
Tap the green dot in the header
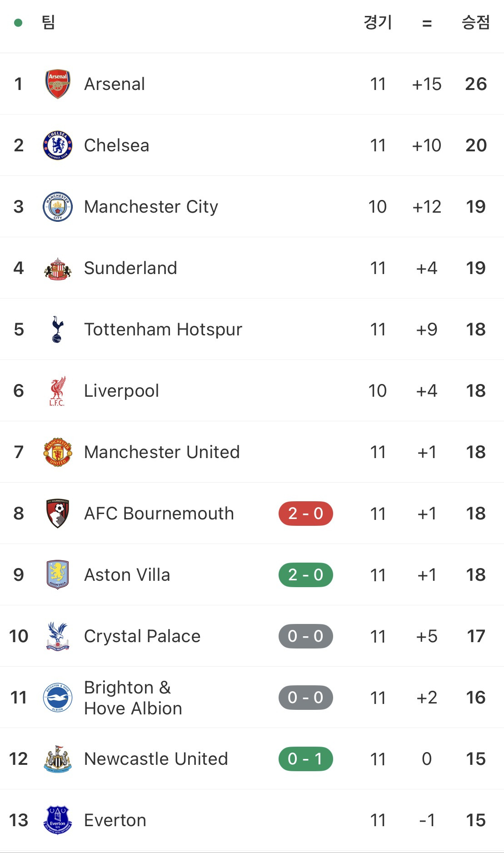[x=18, y=23]
